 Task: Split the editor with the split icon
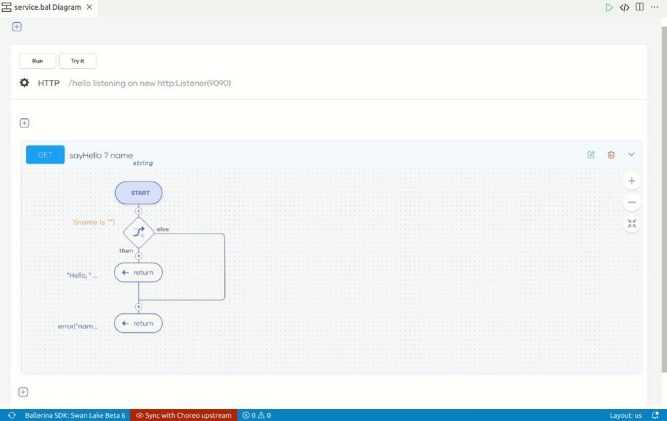tap(640, 7)
